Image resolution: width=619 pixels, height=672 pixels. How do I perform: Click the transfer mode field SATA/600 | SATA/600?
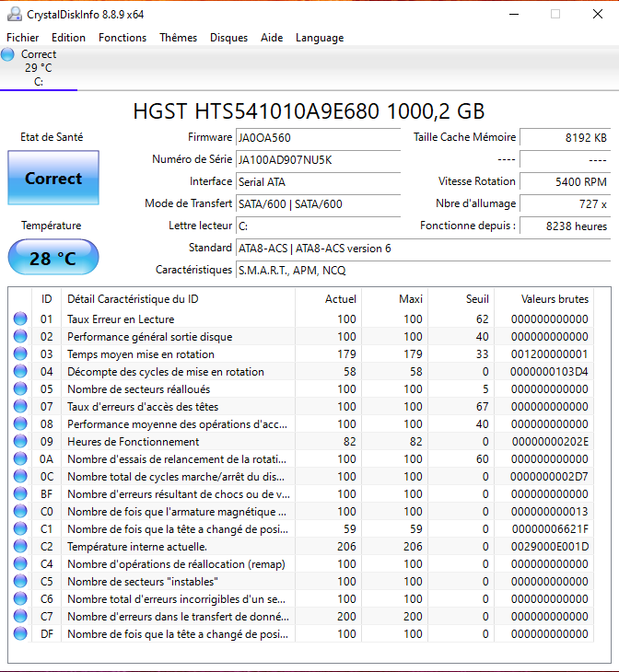pos(318,204)
